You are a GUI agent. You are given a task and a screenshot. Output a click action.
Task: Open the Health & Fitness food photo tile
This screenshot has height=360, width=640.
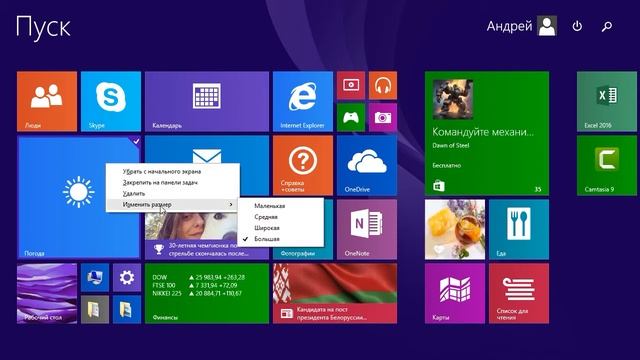pos(455,229)
